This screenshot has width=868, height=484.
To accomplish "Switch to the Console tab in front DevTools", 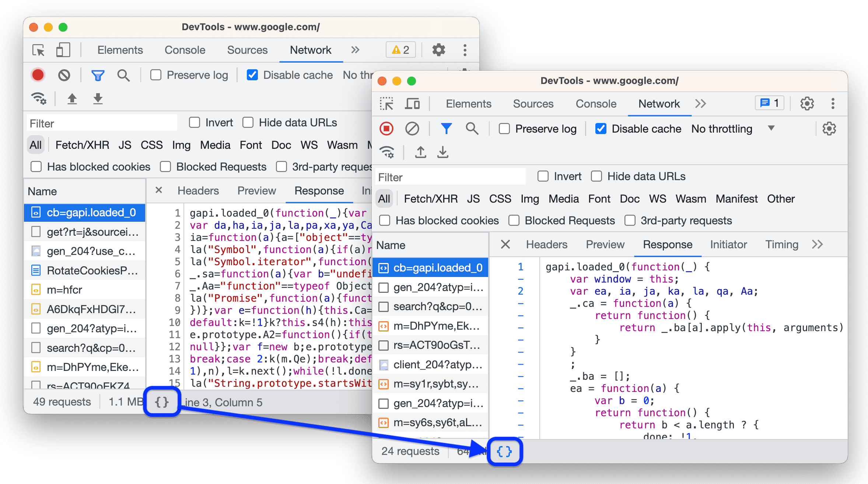I will click(x=596, y=104).
